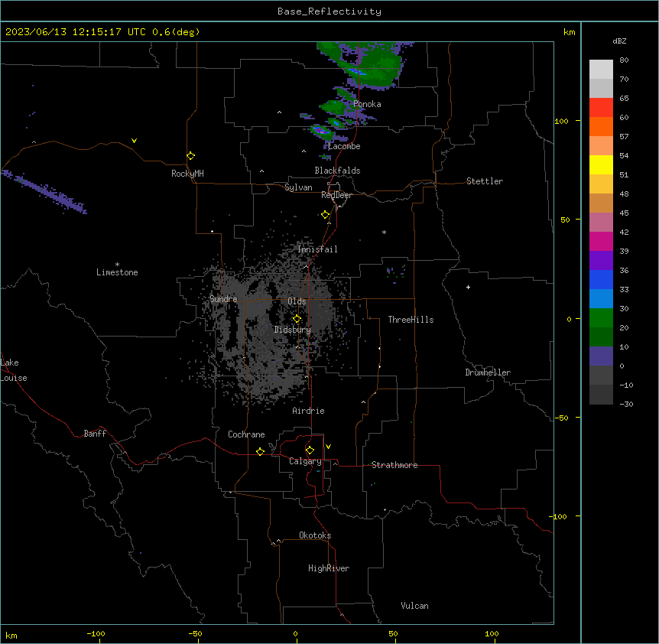Select the Sylvan label

point(298,187)
